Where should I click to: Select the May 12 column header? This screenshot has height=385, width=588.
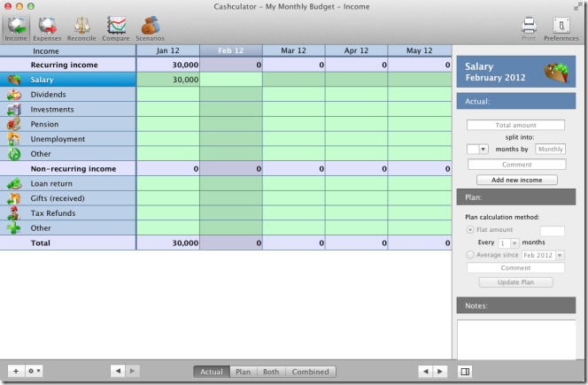(420, 50)
